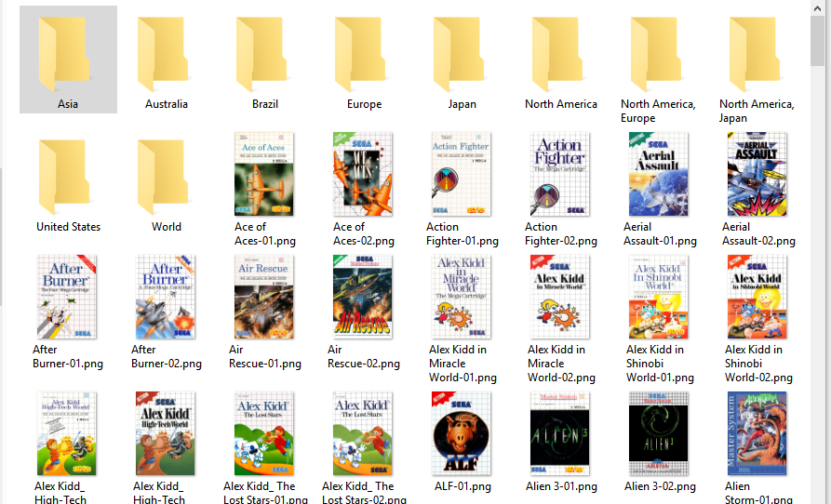
Task: Select Aerial Assault-02.png thumbnail
Action: (757, 174)
